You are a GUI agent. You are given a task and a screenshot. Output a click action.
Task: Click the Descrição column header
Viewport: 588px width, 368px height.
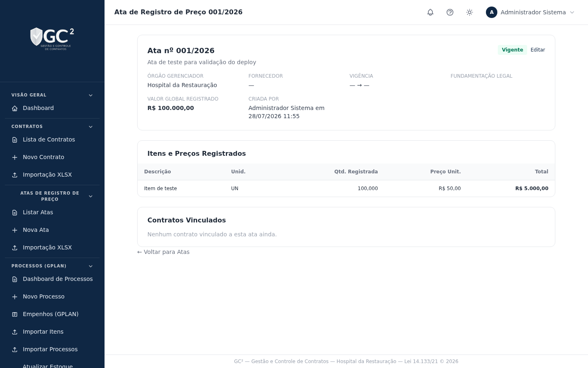(158, 172)
